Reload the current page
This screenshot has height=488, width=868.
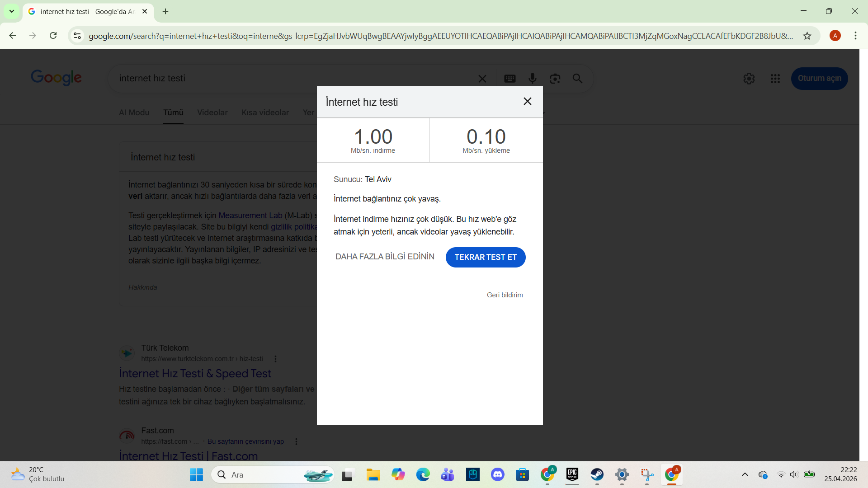pyautogui.click(x=53, y=36)
